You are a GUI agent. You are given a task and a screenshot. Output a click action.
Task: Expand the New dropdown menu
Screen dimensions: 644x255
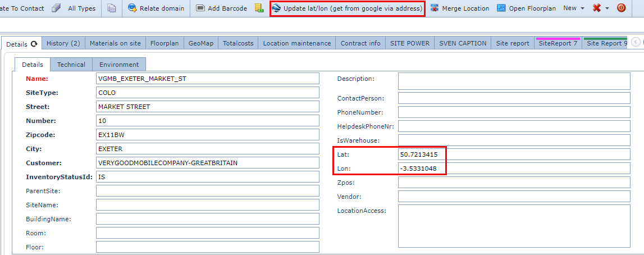574,8
